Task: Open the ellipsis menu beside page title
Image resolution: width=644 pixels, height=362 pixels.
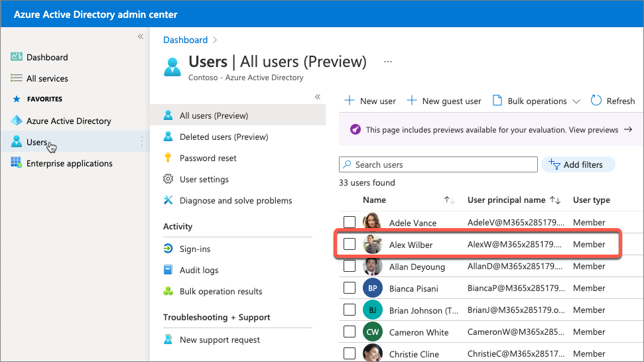Action: point(388,62)
